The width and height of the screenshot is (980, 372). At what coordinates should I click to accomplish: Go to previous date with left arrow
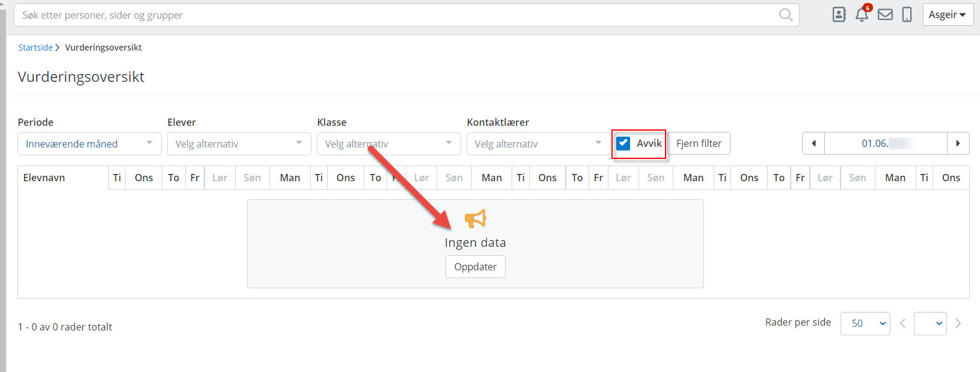coord(813,143)
